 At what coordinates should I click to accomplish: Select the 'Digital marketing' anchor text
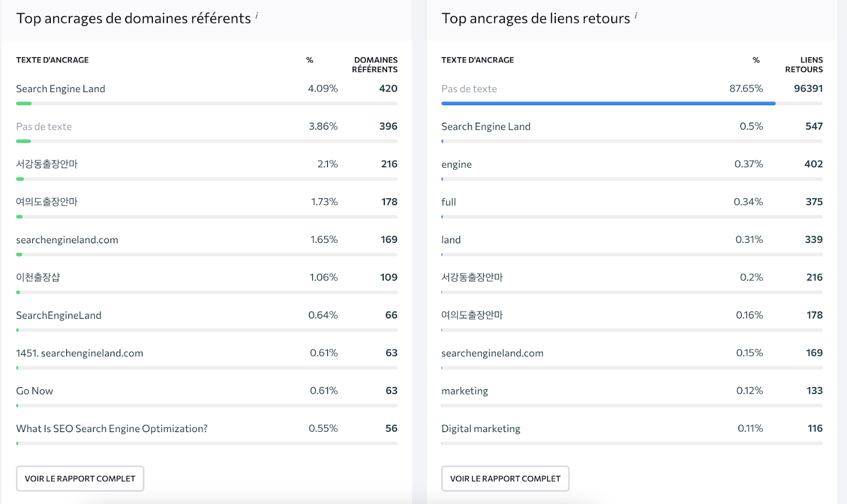click(x=481, y=429)
